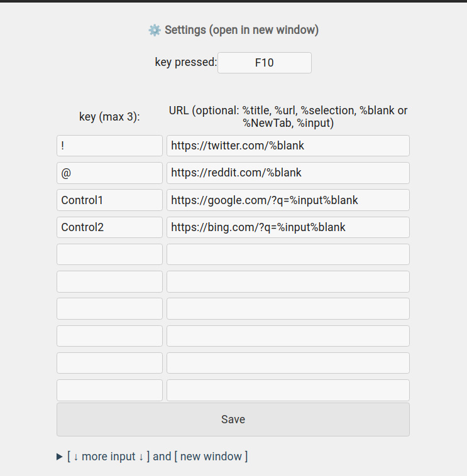Click the Control1 key field
Image resolution: width=467 pixels, height=476 pixels.
[109, 200]
